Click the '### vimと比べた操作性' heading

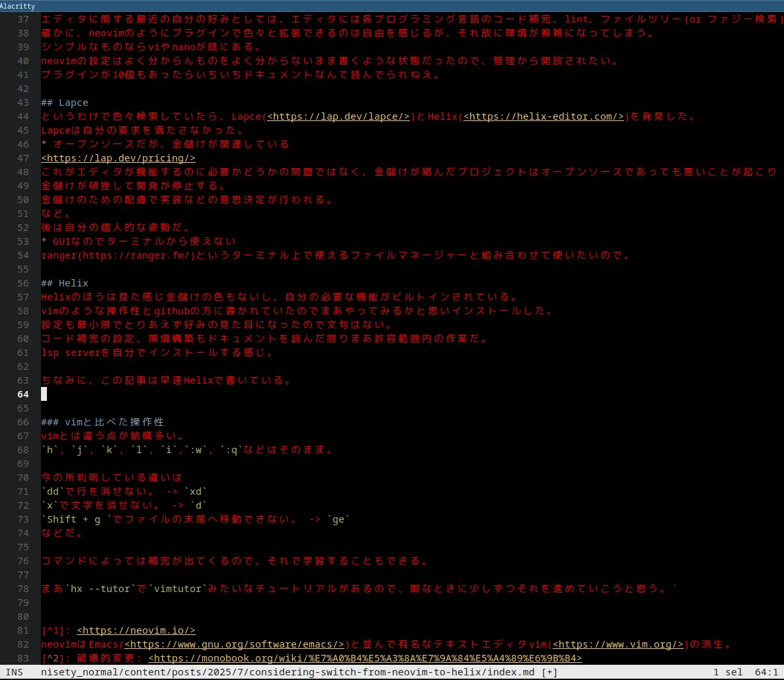coord(102,422)
